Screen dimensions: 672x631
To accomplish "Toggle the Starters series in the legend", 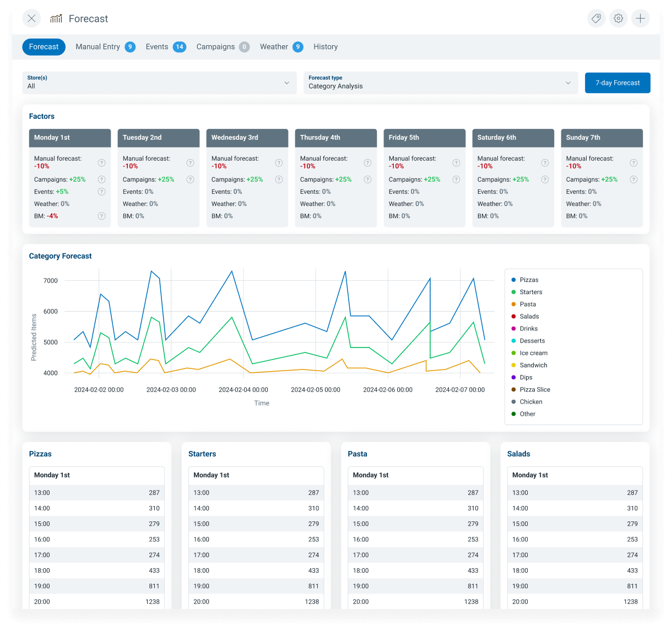I will 527,292.
